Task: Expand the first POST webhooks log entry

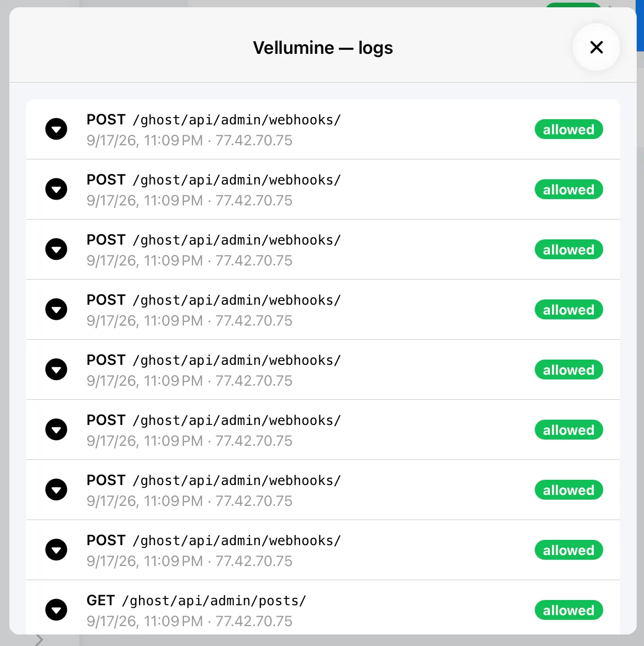Action: [56, 129]
